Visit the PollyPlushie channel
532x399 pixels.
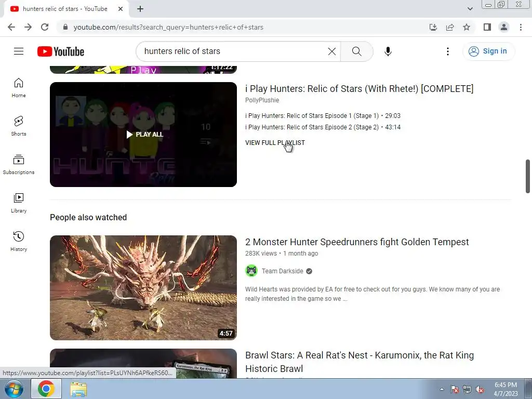(262, 100)
